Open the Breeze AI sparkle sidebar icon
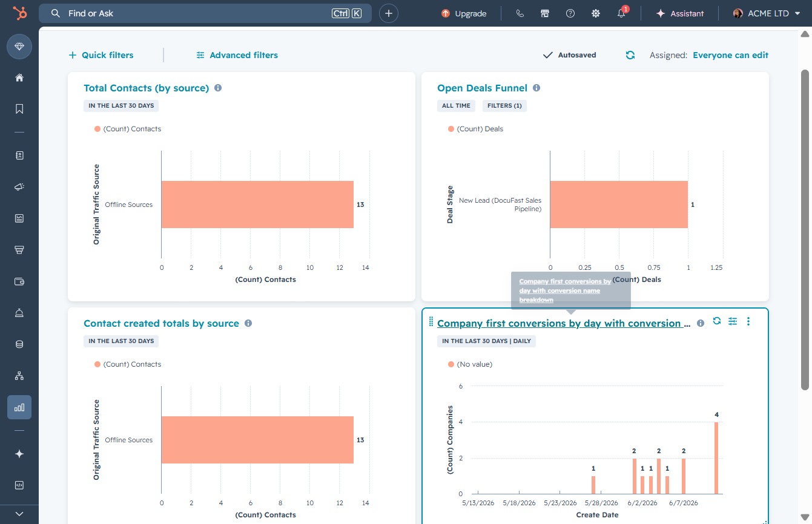 (19, 454)
